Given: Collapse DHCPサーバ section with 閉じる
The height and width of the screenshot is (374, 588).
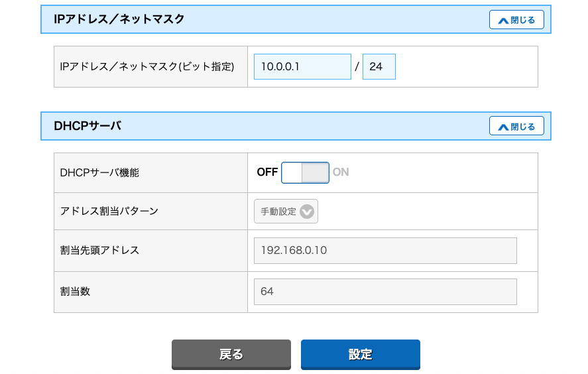Looking at the screenshot, I should coord(517,126).
